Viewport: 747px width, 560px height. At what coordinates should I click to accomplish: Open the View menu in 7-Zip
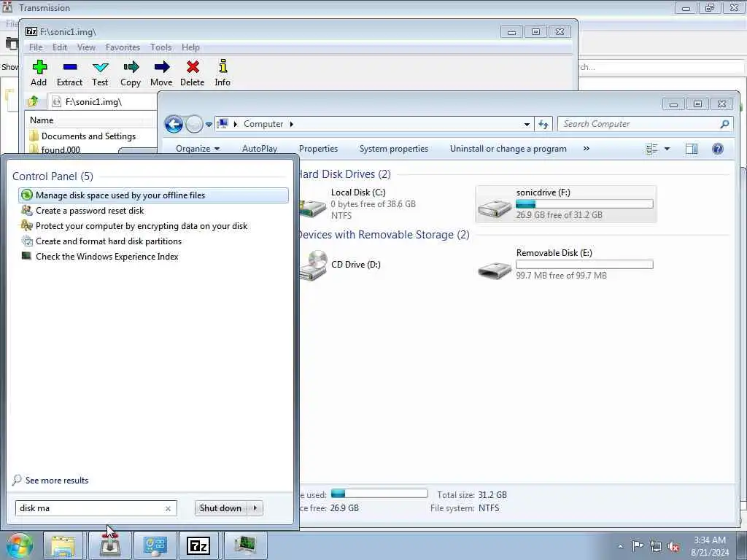pos(86,47)
